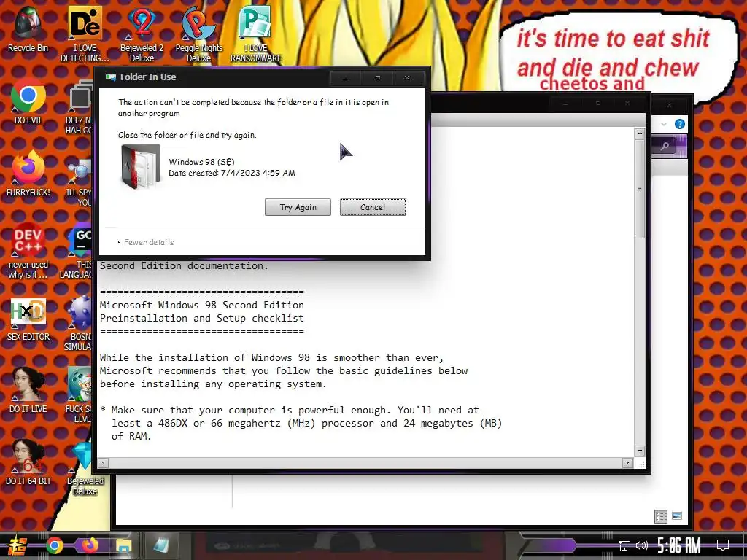Open the DO EVIL Chrome shortcut
Screen dimensions: 747x560
click(28, 101)
